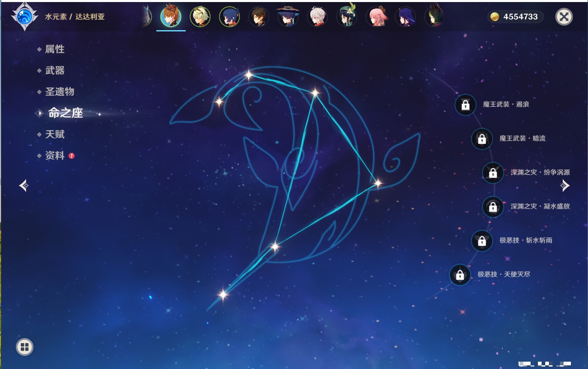The width and height of the screenshot is (588, 369).
Task: Choose the blonde-haired character avatar
Action: (200, 17)
